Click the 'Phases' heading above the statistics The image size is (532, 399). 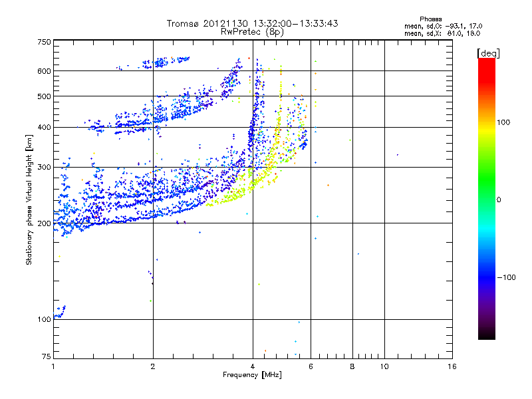[x=430, y=19]
